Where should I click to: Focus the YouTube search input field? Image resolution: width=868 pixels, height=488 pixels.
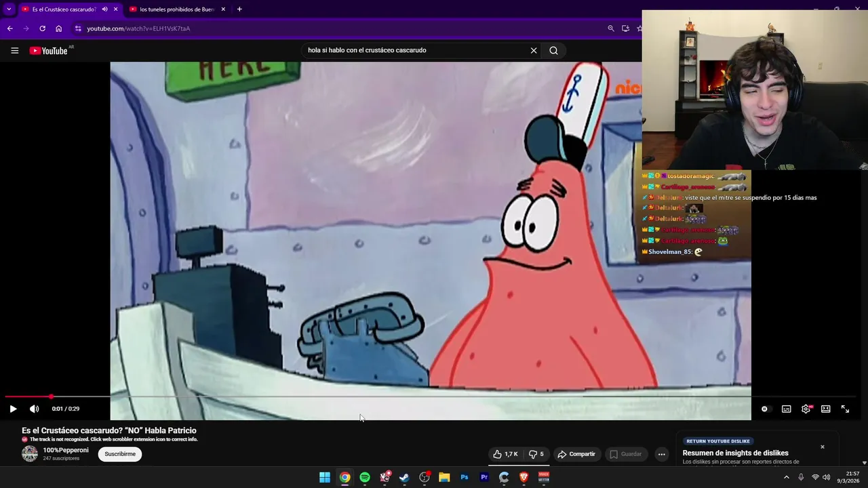point(416,50)
